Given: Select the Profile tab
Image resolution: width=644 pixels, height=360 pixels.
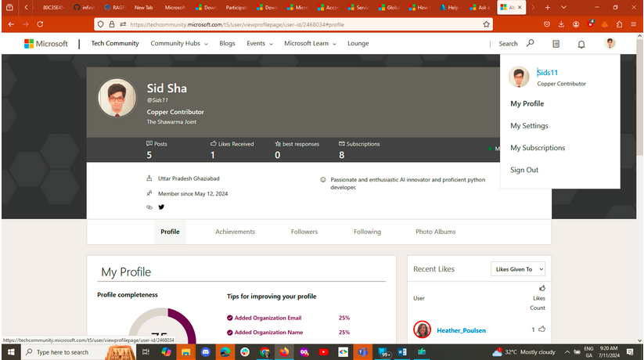Looking at the screenshot, I should coord(170,232).
